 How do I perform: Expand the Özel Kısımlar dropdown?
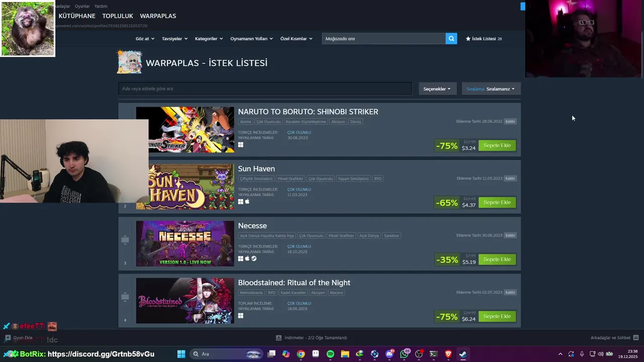click(296, 38)
